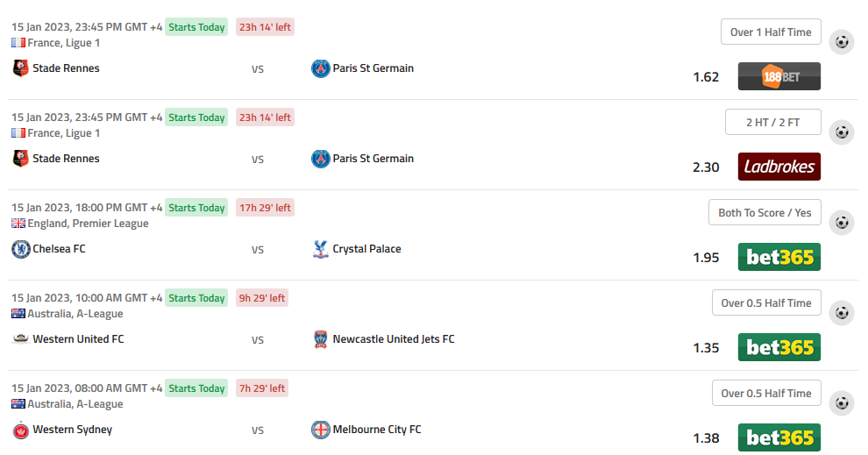
Task: Click soccer ball icon in Western United row
Action: click(842, 313)
